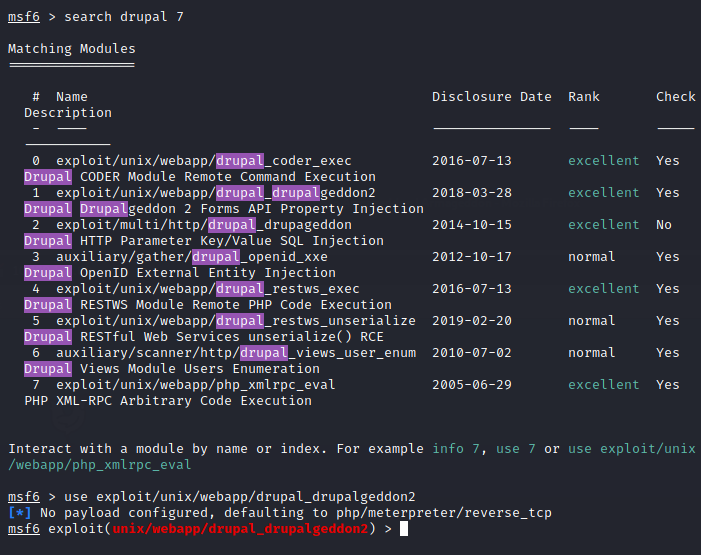Click the blue [*] status indicator
This screenshot has width=702, height=556.
[20, 513]
